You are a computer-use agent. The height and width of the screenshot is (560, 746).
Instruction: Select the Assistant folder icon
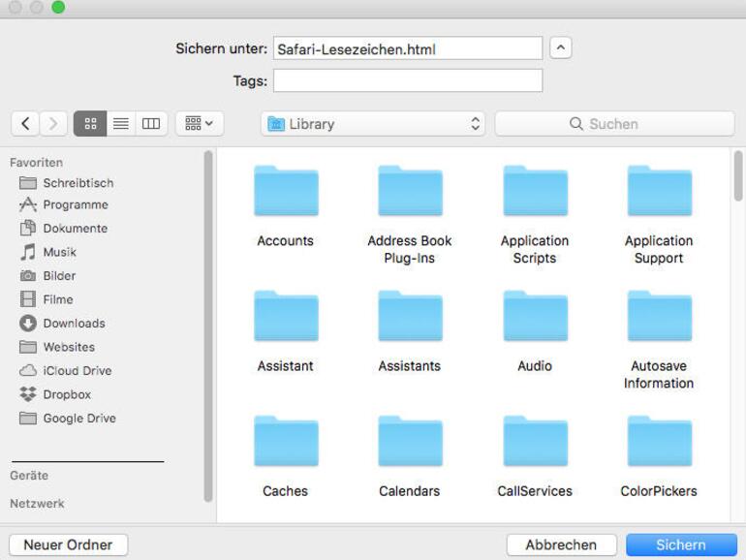[286, 317]
